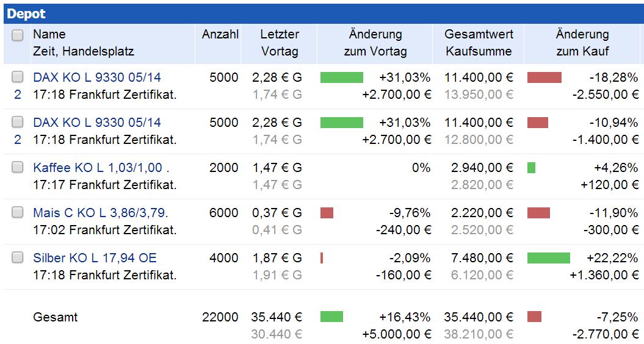
Task: Check the first DAX KO L 9330 row
Action: (18, 77)
